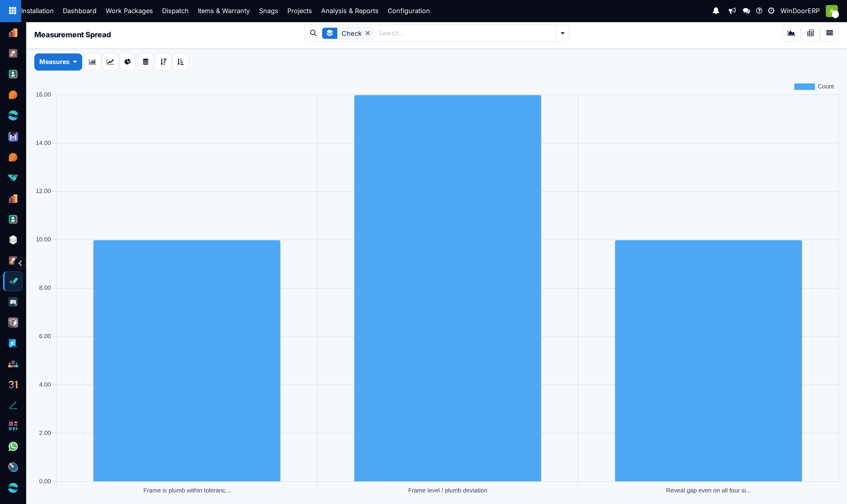Open the Dispatch menu
Image resolution: width=847 pixels, height=504 pixels.
pyautogui.click(x=175, y=11)
